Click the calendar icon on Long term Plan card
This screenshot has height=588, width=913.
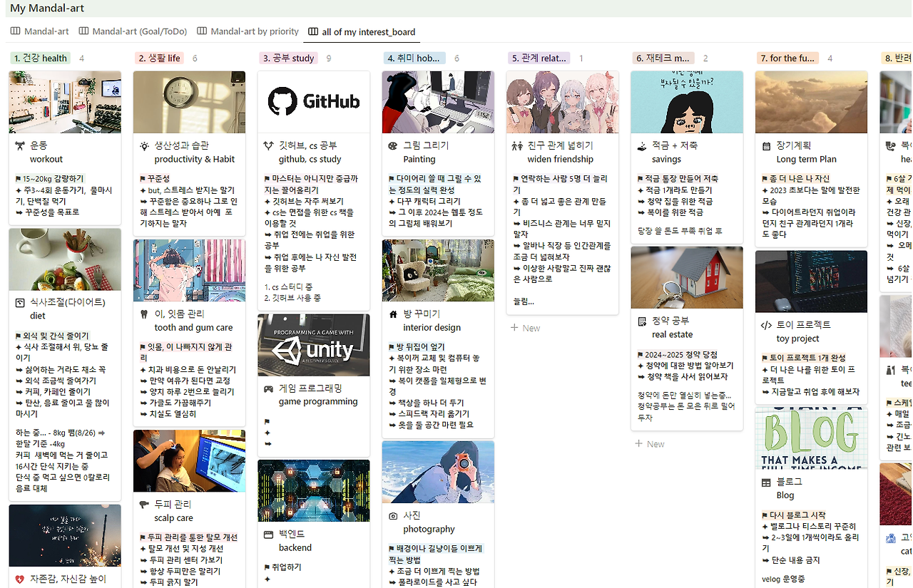click(766, 145)
